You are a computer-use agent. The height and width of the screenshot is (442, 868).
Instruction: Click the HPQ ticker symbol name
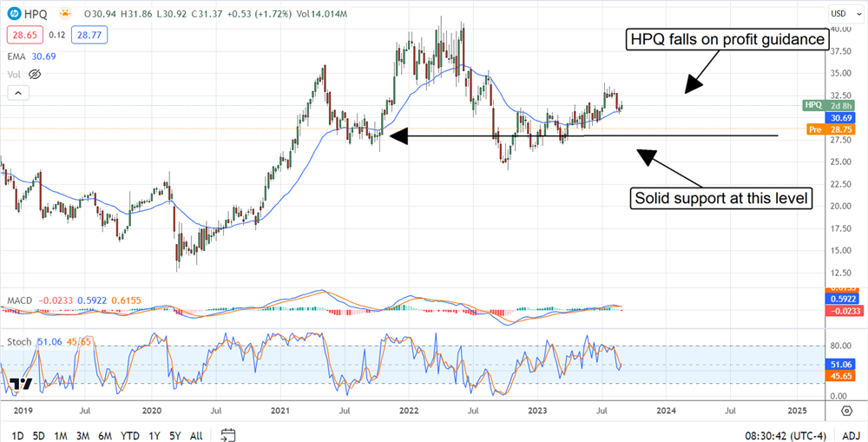36,16
